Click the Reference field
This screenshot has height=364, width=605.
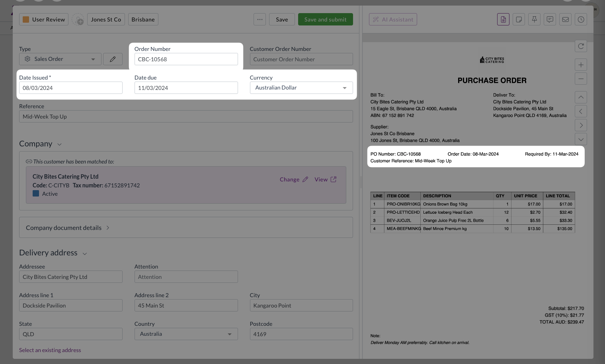tap(186, 116)
